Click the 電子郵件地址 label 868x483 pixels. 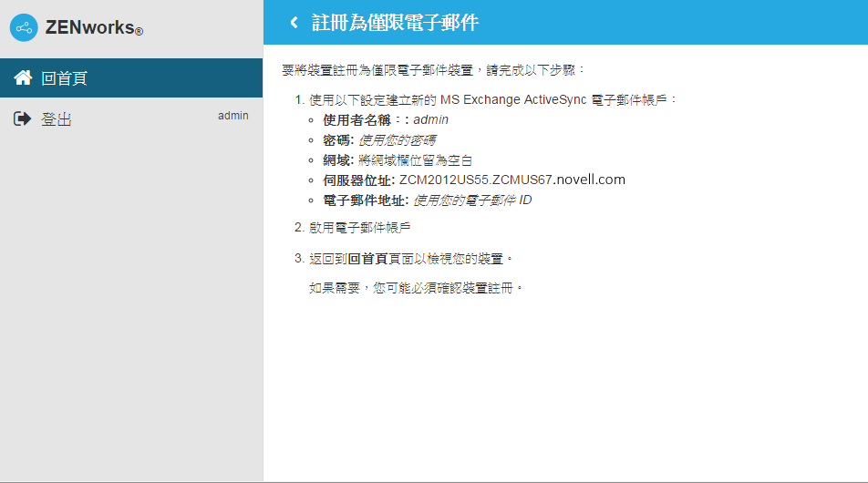pyautogui.click(x=366, y=200)
